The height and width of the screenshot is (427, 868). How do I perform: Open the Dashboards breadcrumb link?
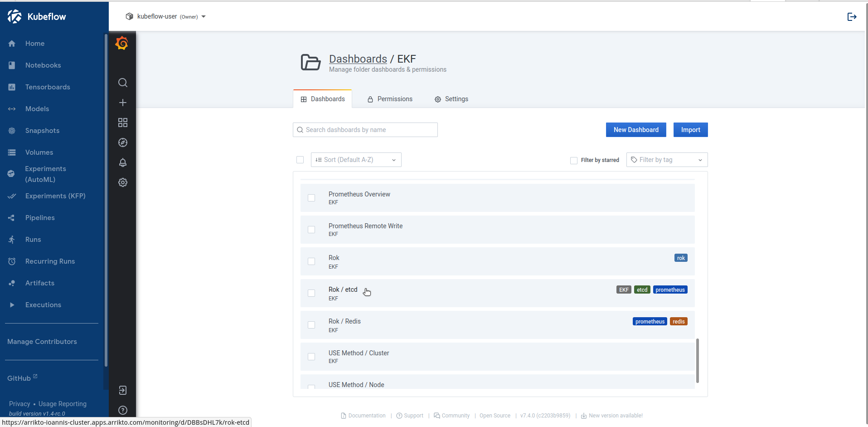click(x=358, y=59)
